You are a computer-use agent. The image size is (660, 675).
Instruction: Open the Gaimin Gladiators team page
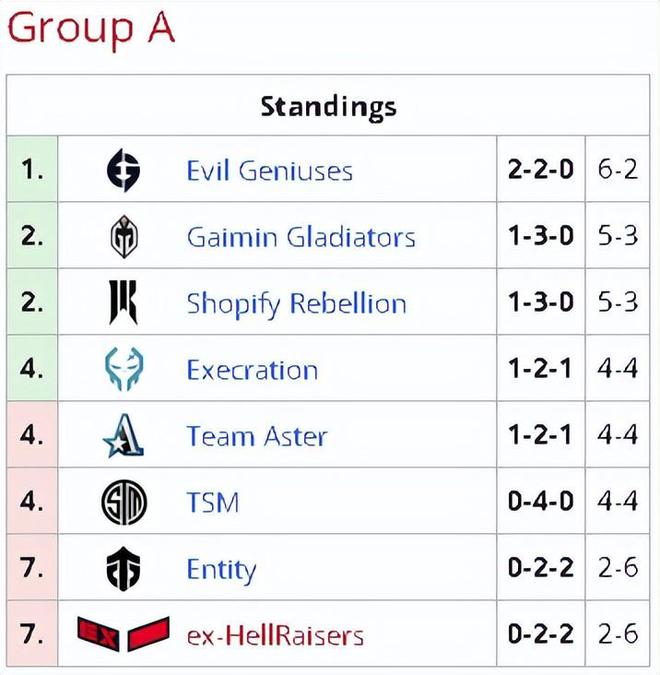tap(301, 237)
